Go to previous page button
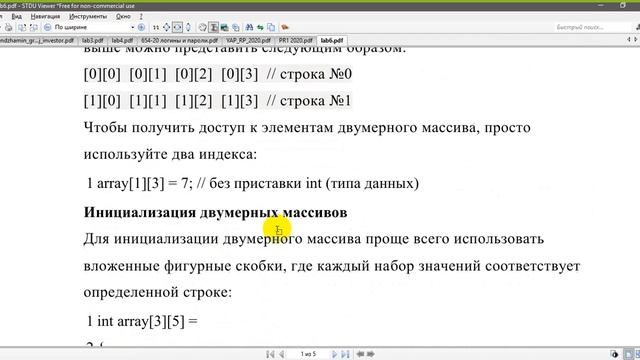Viewport: 640px width, 360px height. pyautogui.click(x=282, y=354)
